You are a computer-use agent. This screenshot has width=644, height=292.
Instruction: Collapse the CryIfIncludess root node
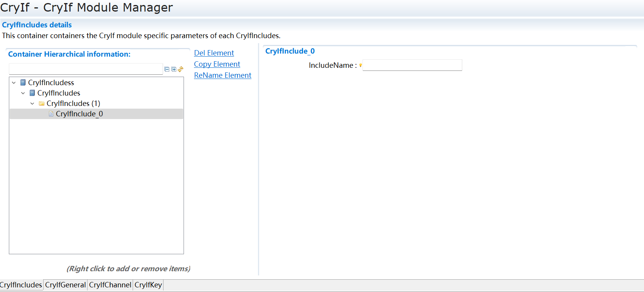14,82
